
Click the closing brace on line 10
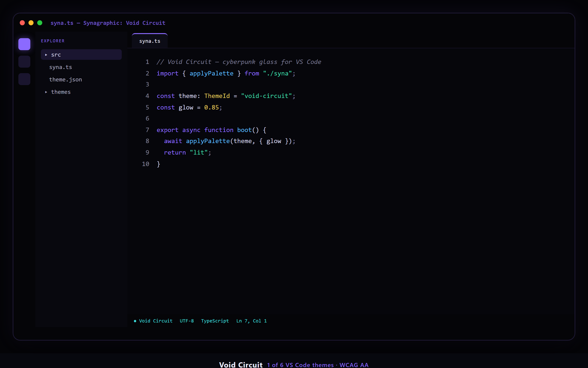pyautogui.click(x=158, y=164)
